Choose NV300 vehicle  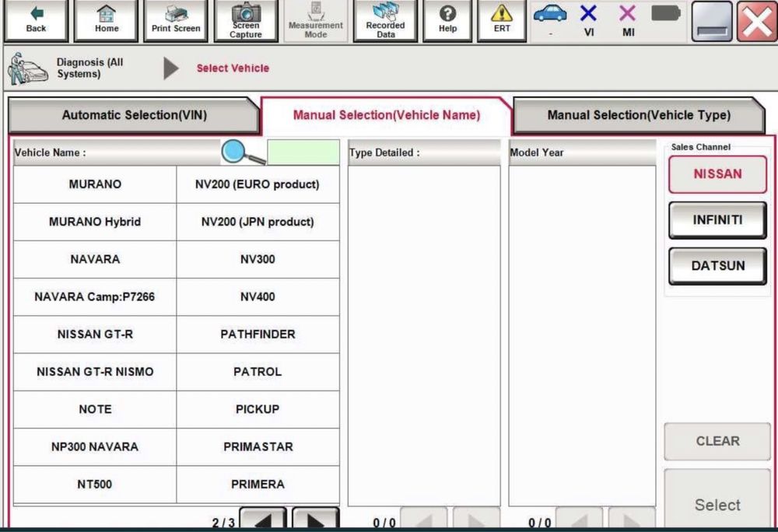258,259
